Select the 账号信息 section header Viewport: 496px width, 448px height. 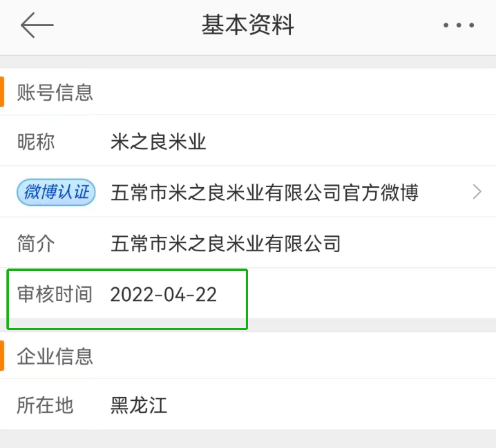click(x=55, y=93)
